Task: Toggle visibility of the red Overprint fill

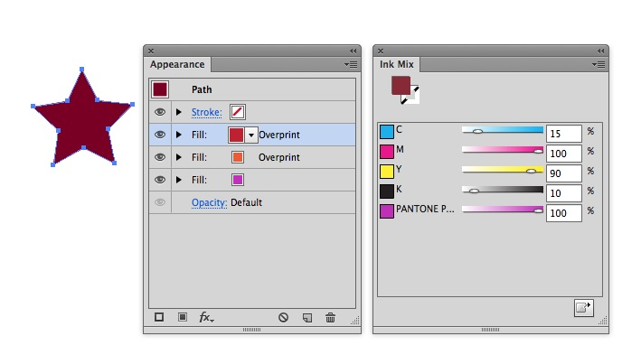Action: coord(160,135)
